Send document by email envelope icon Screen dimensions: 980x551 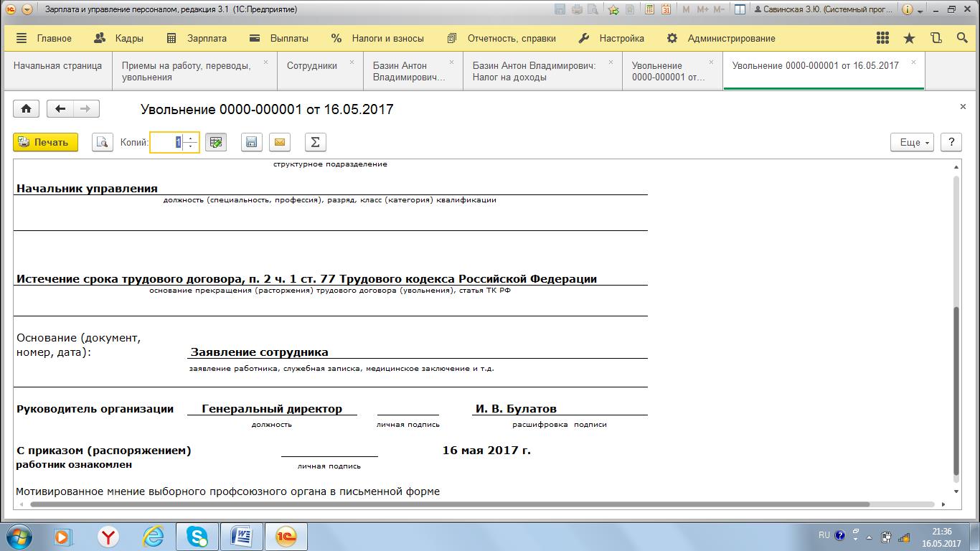(280, 142)
